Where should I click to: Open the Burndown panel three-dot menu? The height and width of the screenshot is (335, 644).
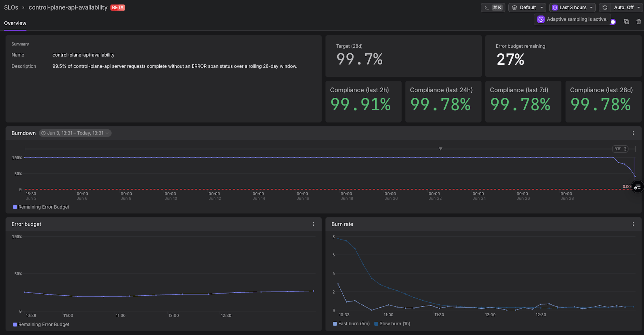(x=633, y=133)
